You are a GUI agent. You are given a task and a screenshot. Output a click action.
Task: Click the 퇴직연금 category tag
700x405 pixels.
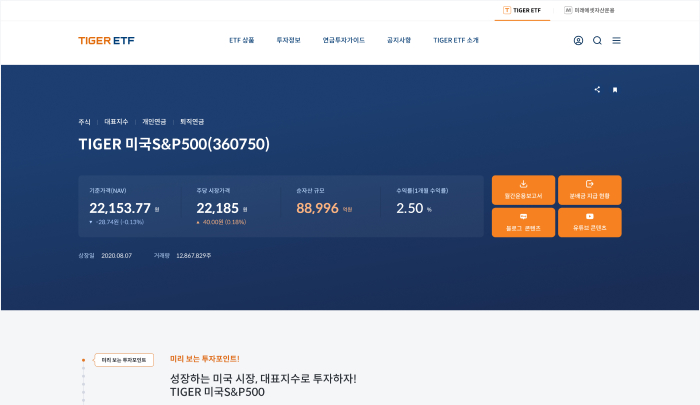(192, 122)
